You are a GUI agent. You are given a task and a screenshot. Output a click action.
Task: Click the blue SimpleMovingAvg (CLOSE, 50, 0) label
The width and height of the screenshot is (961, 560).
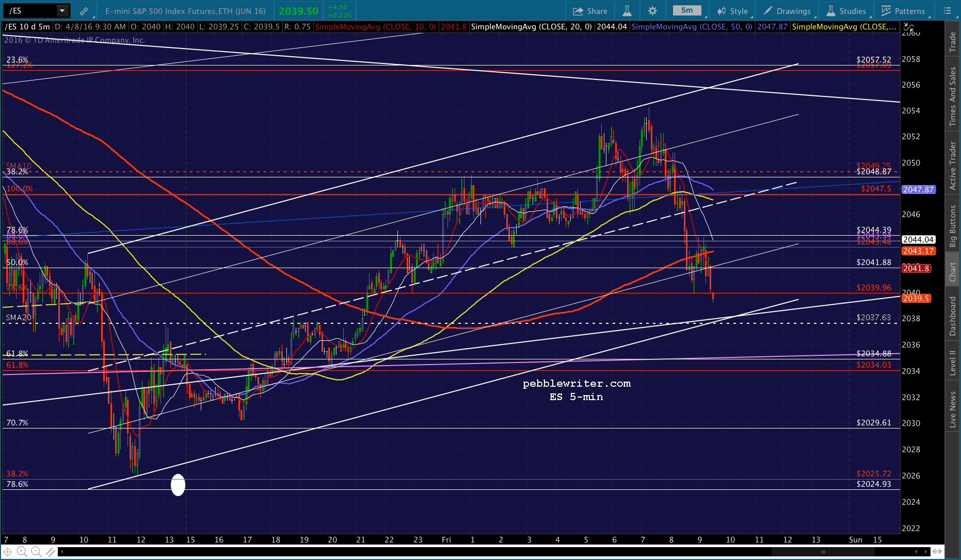coord(692,27)
